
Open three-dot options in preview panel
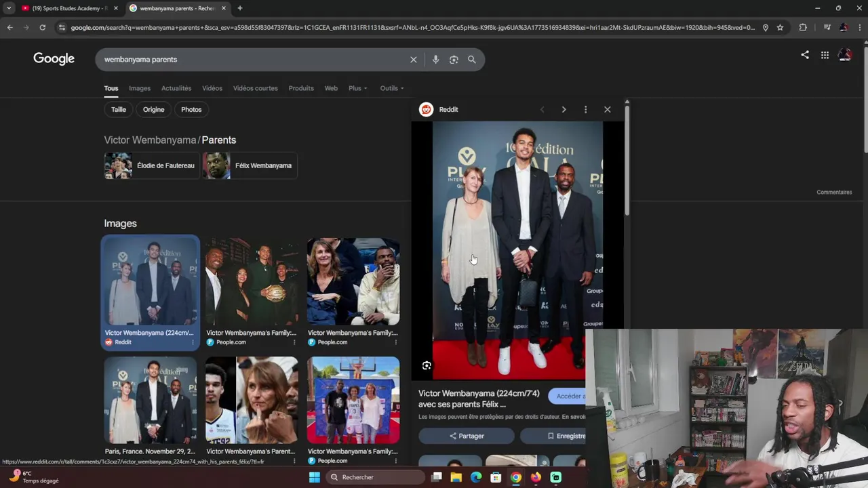point(585,109)
